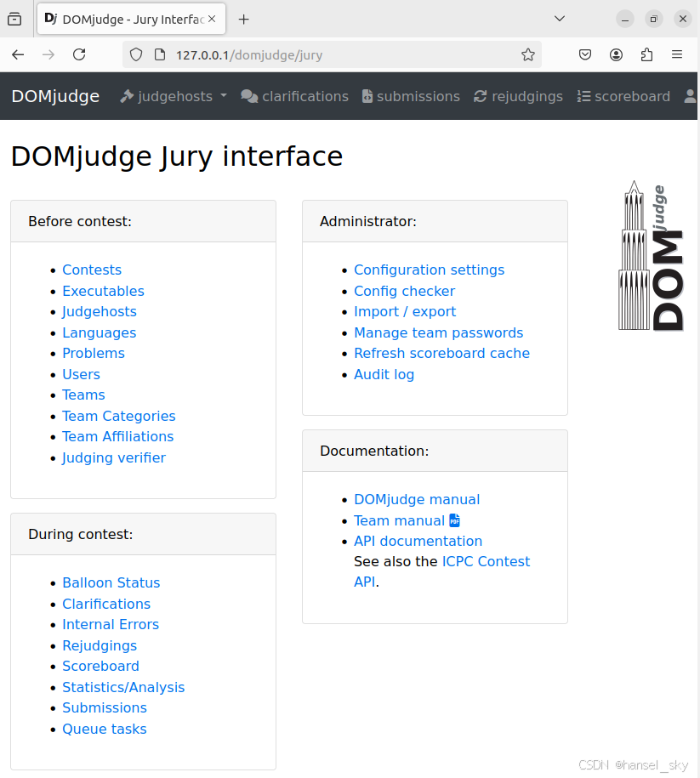
Task: Open Configuration settings
Action: 429,270
